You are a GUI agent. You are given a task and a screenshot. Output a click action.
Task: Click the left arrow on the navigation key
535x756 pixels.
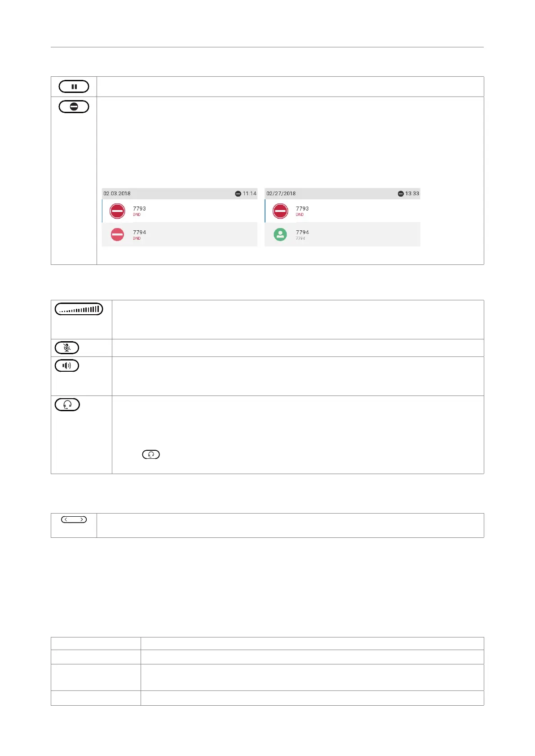pos(66,519)
